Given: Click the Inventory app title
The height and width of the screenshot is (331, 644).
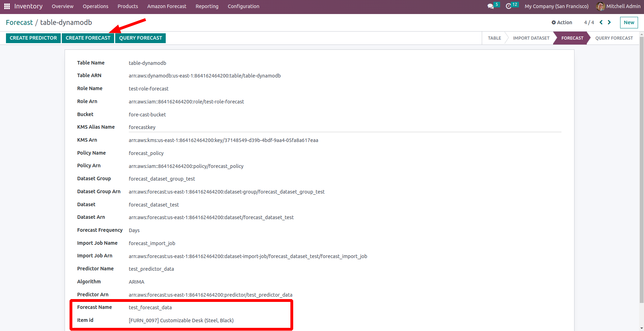Looking at the screenshot, I should pos(28,6).
